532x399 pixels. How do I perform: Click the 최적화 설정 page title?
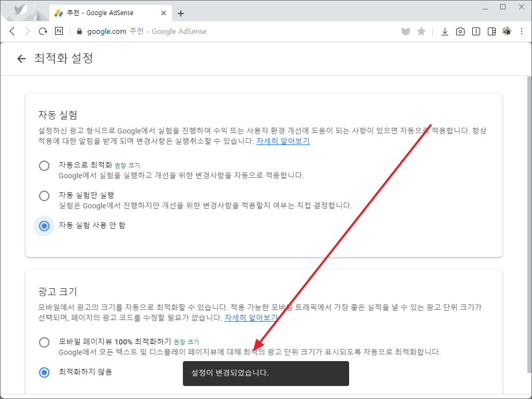tap(63, 58)
